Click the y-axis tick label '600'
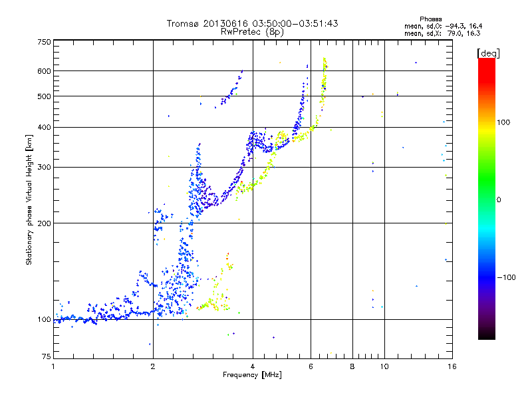Viewport: 532px width, 399px height. (x=45, y=71)
